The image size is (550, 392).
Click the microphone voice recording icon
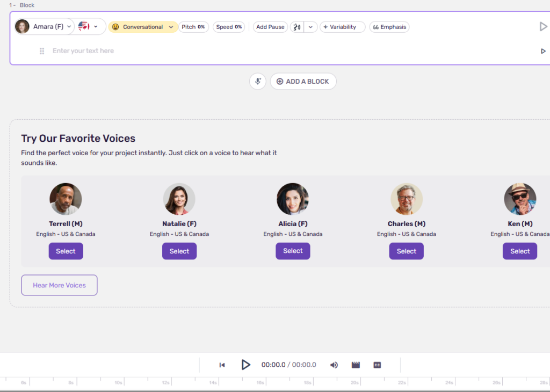tap(258, 82)
